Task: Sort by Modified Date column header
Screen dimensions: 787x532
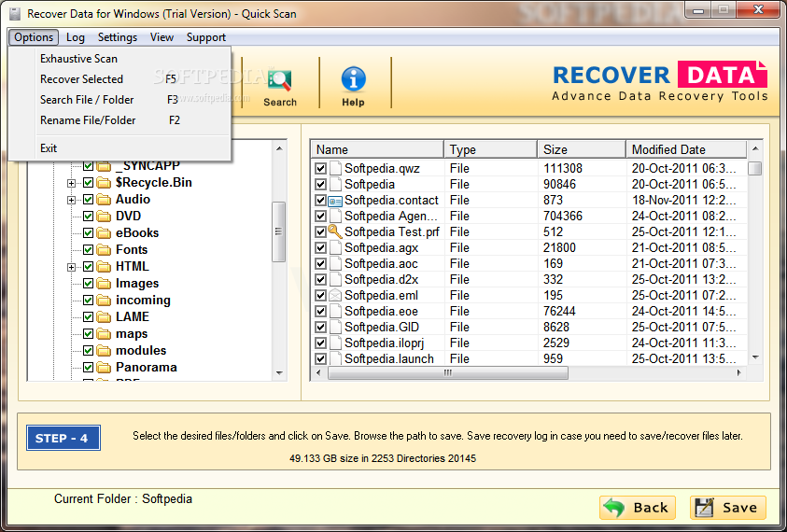Action: click(686, 149)
